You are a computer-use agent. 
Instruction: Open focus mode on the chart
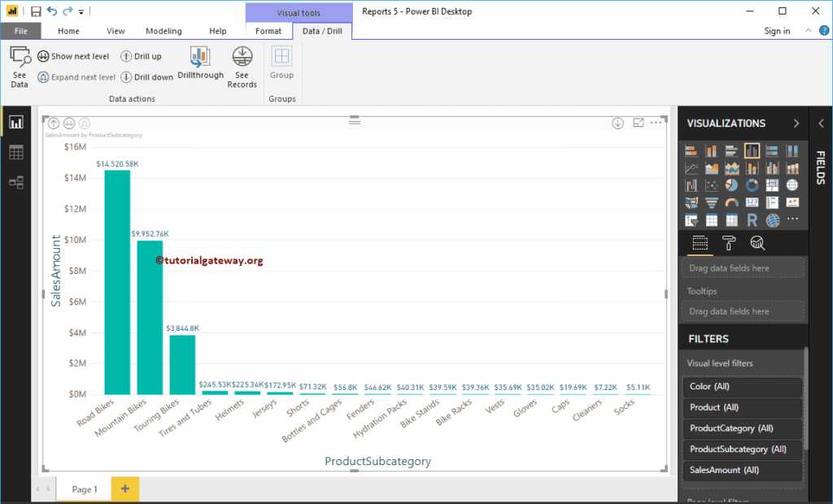tap(638, 123)
